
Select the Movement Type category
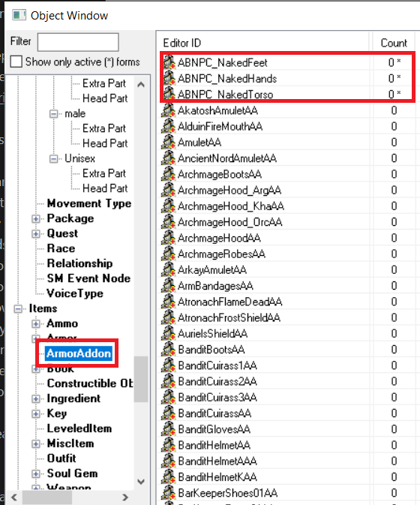coord(89,203)
